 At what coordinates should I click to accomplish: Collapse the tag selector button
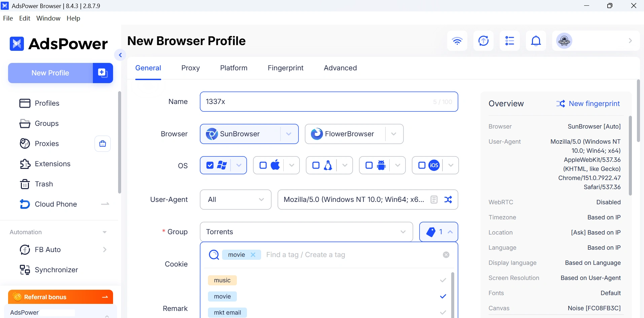(x=439, y=232)
